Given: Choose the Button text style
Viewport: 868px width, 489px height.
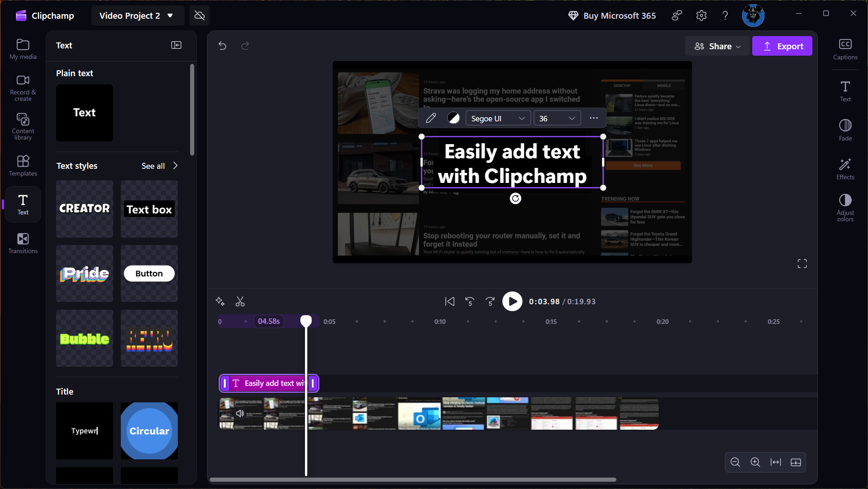Looking at the screenshot, I should (x=149, y=274).
